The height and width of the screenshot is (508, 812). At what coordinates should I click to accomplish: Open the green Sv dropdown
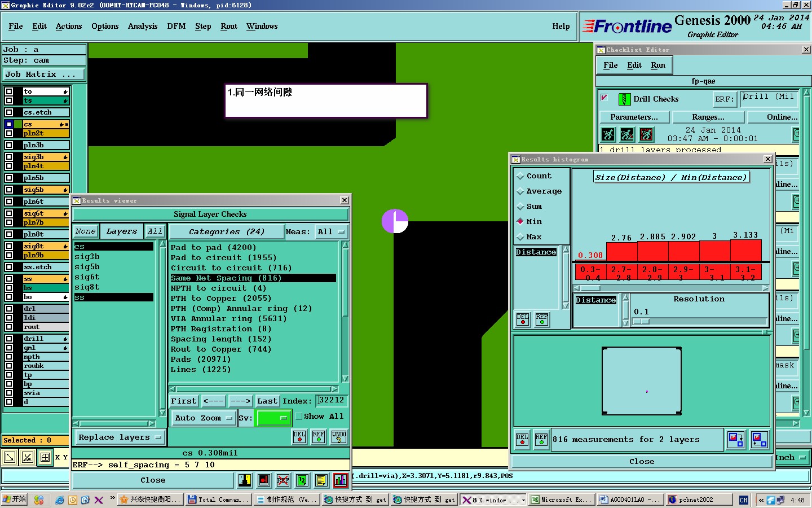pos(273,418)
